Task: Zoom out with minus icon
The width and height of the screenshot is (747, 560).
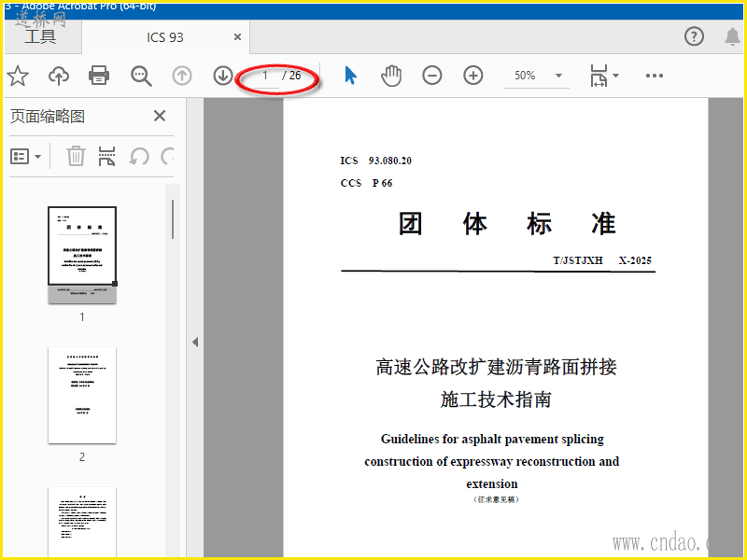Action: click(x=432, y=76)
